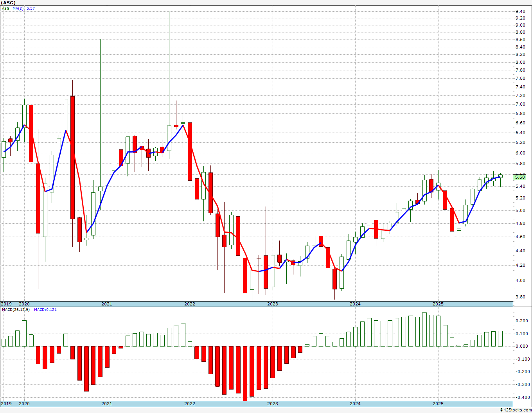Click the 8.60 price axis label
The image size is (532, 413).
tap(520, 40)
